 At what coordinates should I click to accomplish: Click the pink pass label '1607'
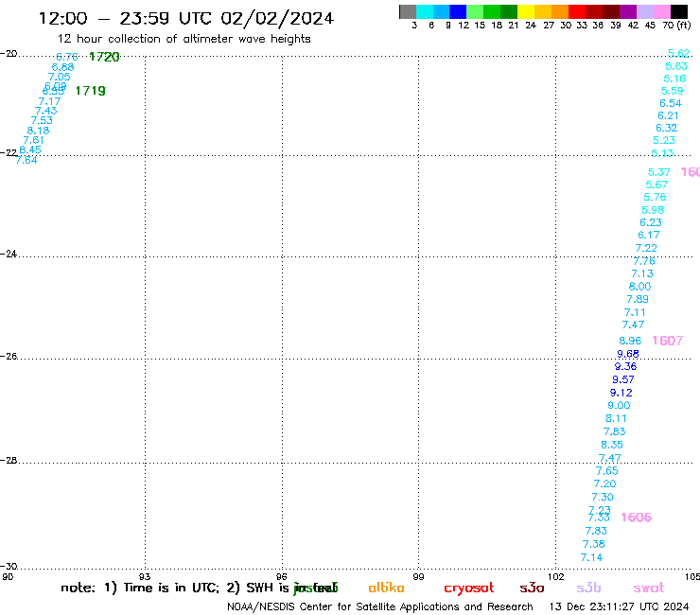point(668,341)
